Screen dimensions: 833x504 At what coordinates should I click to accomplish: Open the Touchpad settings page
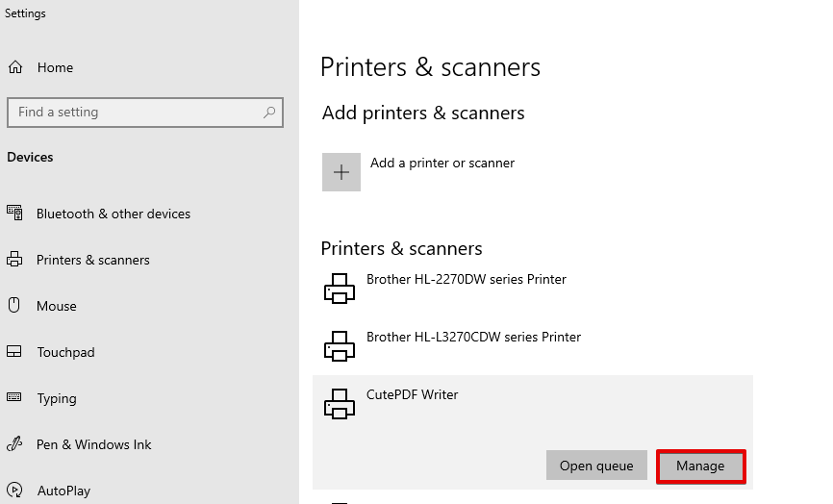click(65, 352)
